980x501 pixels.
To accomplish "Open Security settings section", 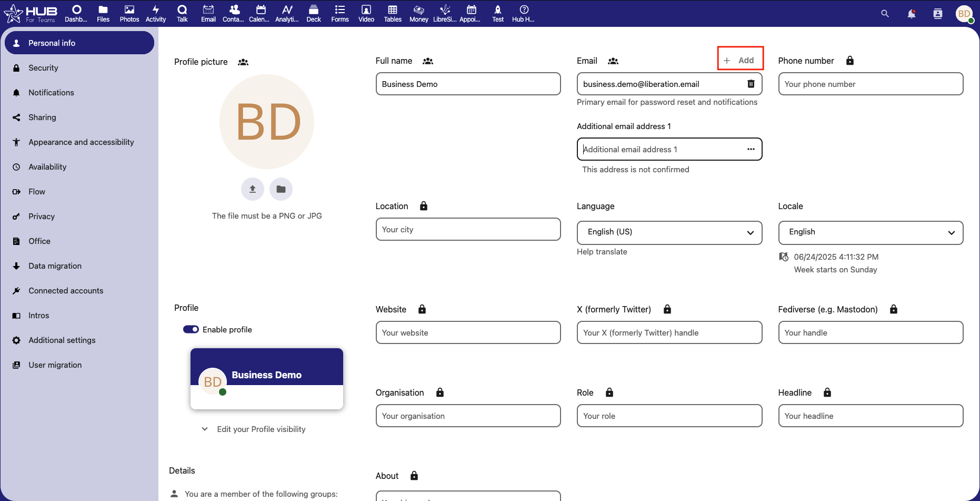I will (43, 68).
